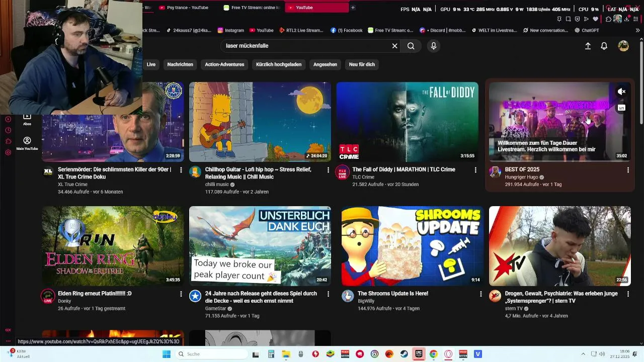Open the GameStar channel avatar

[195, 296]
